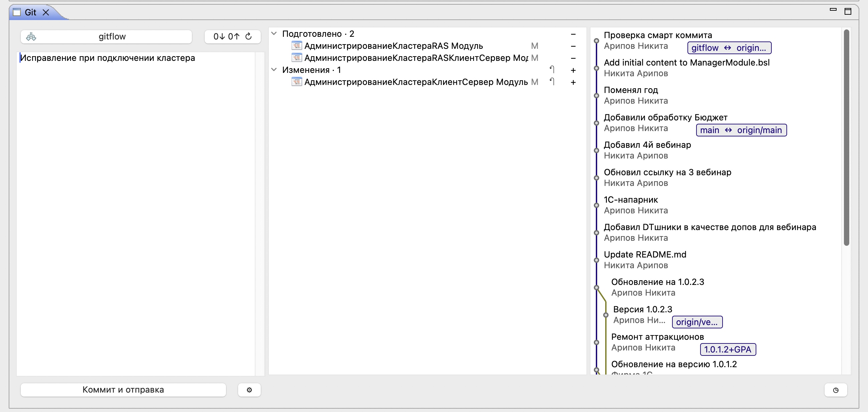
Task: Stage all changes in Изменения section
Action: (573, 70)
